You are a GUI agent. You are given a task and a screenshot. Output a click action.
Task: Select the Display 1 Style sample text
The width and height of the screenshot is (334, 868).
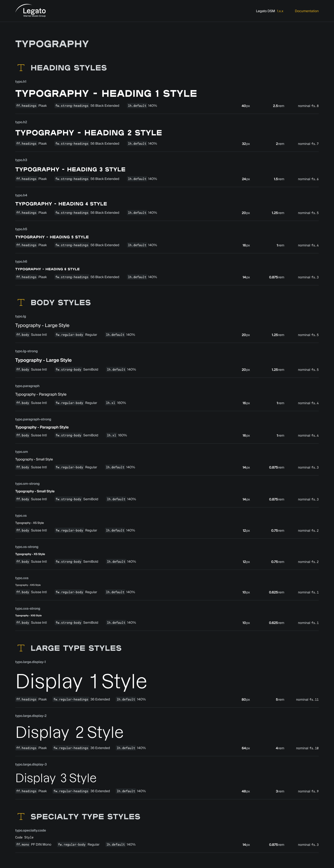tap(81, 681)
